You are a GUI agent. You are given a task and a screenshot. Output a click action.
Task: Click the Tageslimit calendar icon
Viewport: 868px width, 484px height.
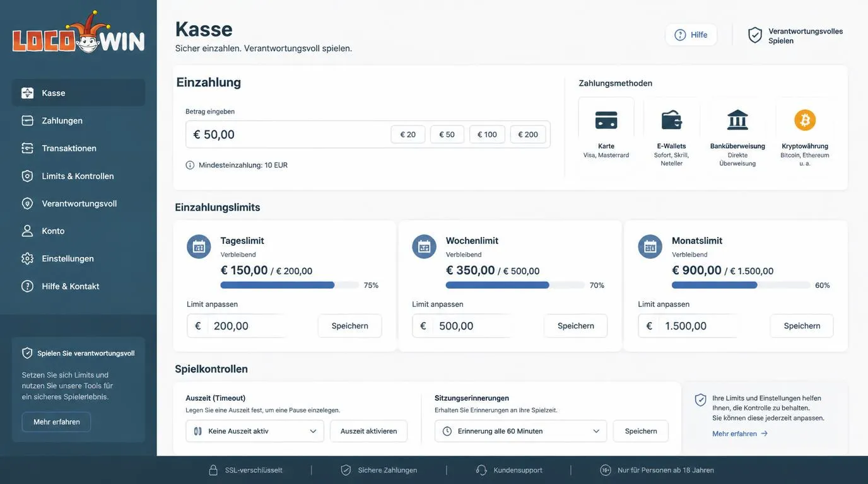(199, 246)
